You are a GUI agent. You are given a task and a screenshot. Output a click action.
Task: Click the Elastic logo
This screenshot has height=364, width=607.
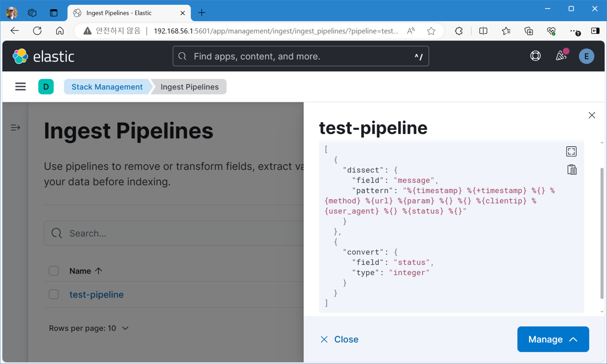pos(44,56)
